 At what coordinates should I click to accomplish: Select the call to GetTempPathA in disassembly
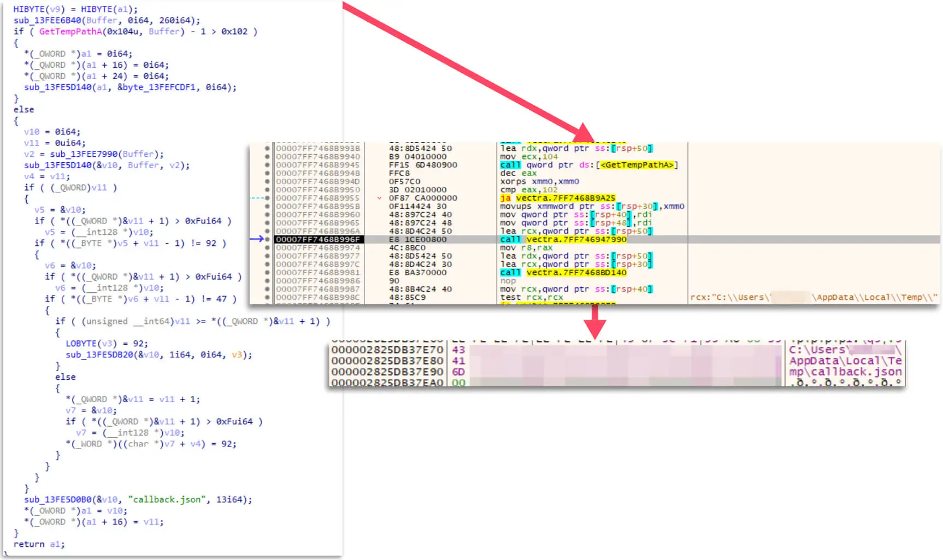coord(589,165)
